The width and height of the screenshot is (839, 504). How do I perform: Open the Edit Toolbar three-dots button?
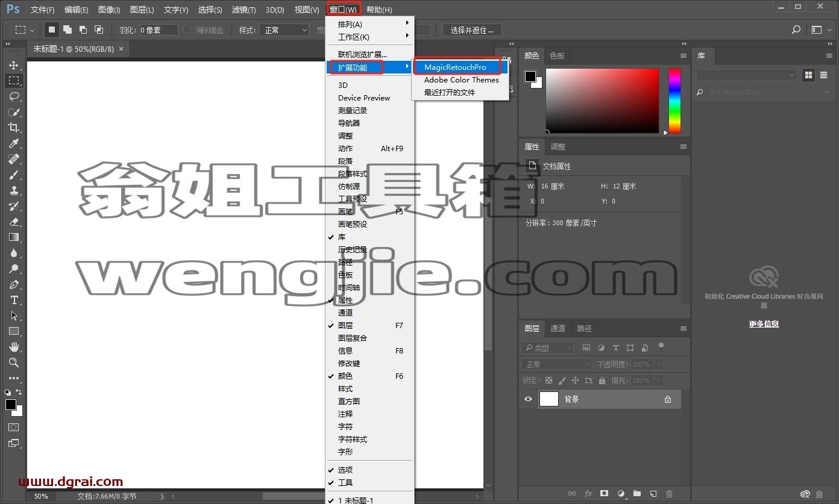(x=13, y=378)
